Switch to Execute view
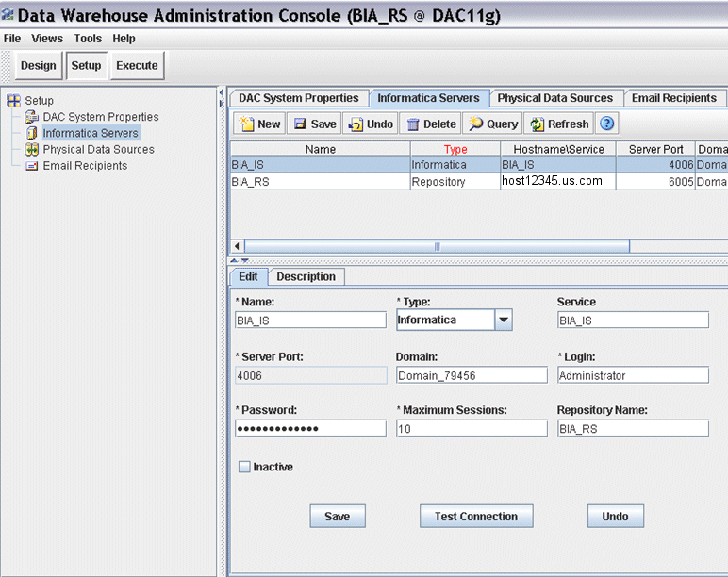Image resolution: width=728 pixels, height=577 pixels. pyautogui.click(x=137, y=65)
